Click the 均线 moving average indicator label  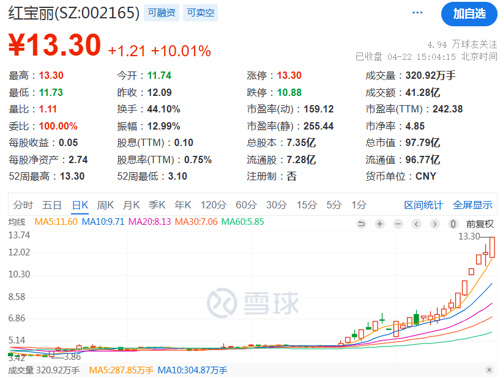coord(17,222)
